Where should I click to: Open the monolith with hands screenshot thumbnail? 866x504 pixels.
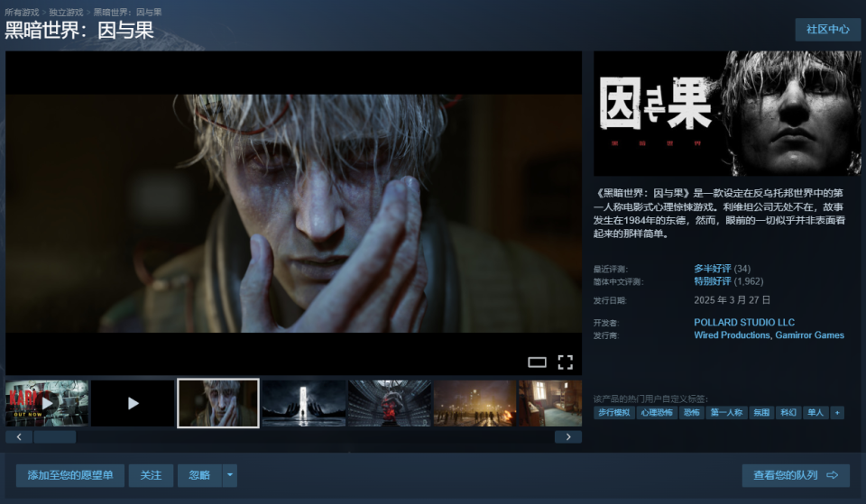point(304,403)
